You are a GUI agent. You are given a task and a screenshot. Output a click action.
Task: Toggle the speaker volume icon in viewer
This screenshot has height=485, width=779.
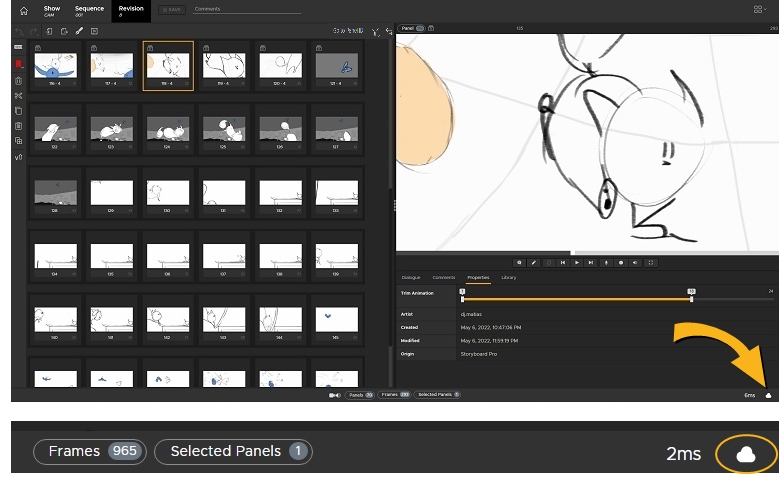636,262
